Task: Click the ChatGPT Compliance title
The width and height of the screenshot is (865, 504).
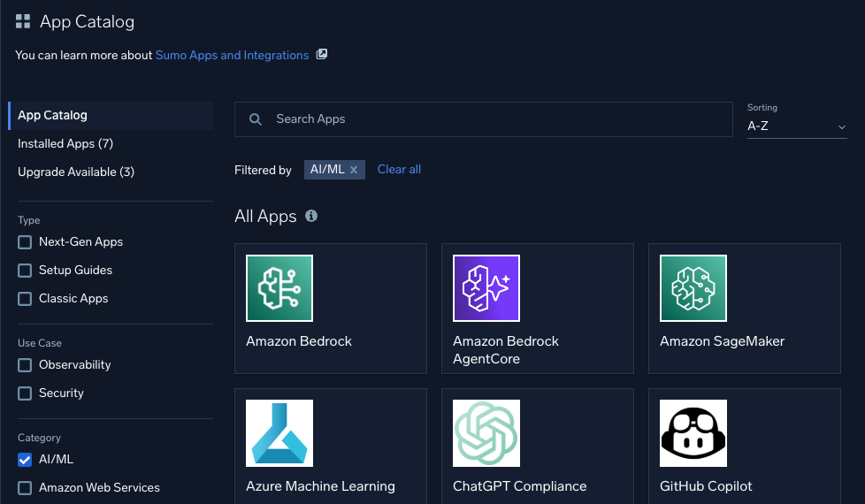Action: pos(520,486)
